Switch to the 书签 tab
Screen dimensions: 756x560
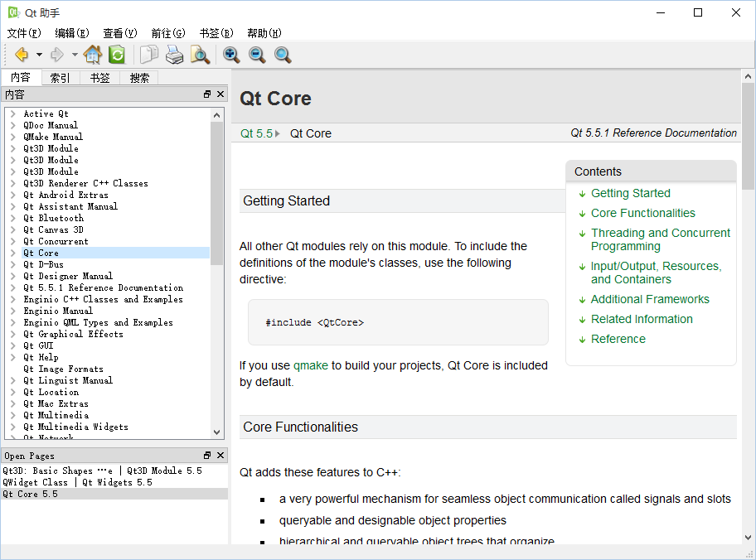99,78
